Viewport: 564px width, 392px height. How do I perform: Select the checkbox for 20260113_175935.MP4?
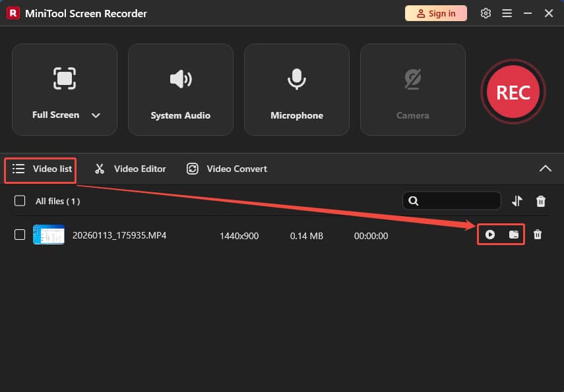(18, 235)
